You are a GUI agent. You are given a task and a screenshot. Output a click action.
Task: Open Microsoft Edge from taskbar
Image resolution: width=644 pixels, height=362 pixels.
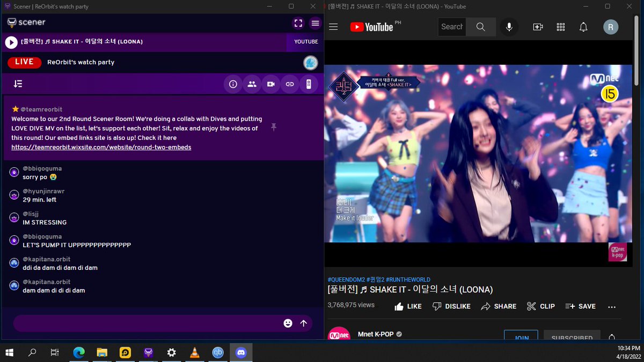point(79,352)
